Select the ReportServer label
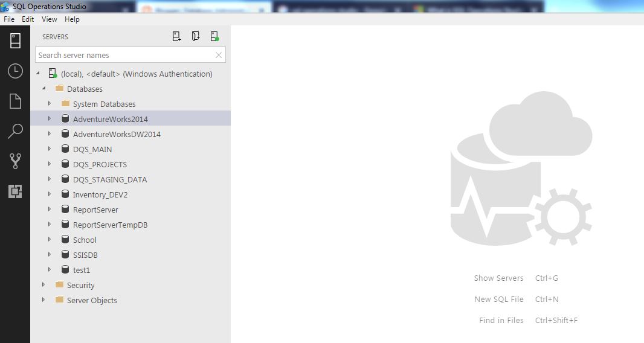 (x=95, y=210)
